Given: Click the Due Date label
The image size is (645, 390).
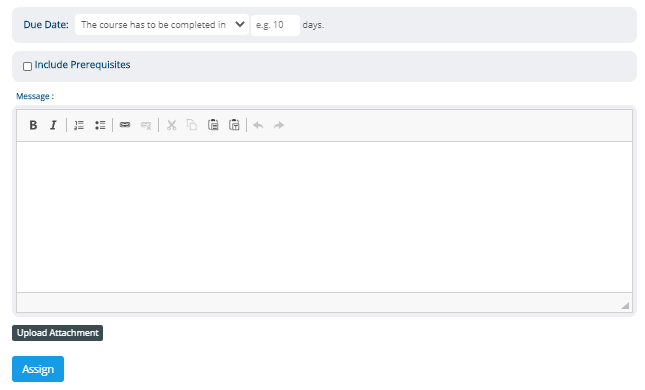Looking at the screenshot, I should (x=46, y=25).
